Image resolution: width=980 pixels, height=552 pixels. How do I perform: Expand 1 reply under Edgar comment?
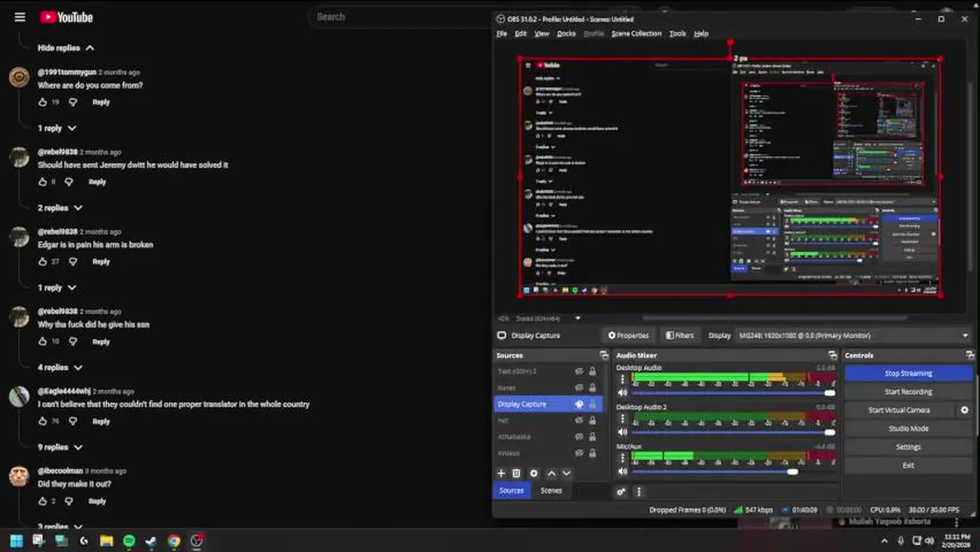(x=58, y=287)
